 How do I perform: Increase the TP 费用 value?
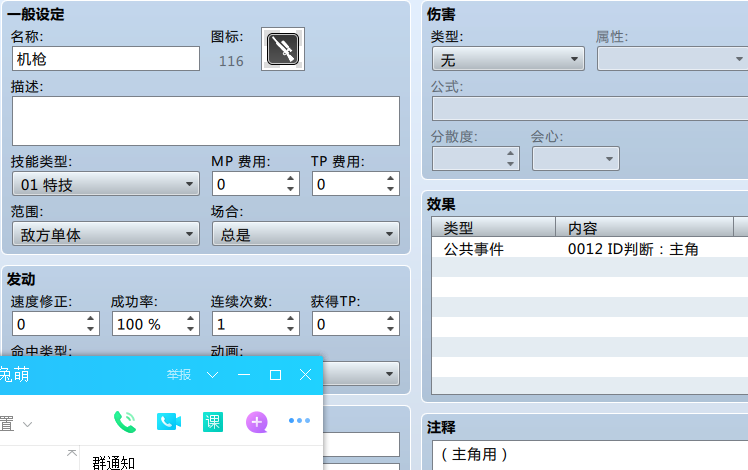(x=390, y=178)
